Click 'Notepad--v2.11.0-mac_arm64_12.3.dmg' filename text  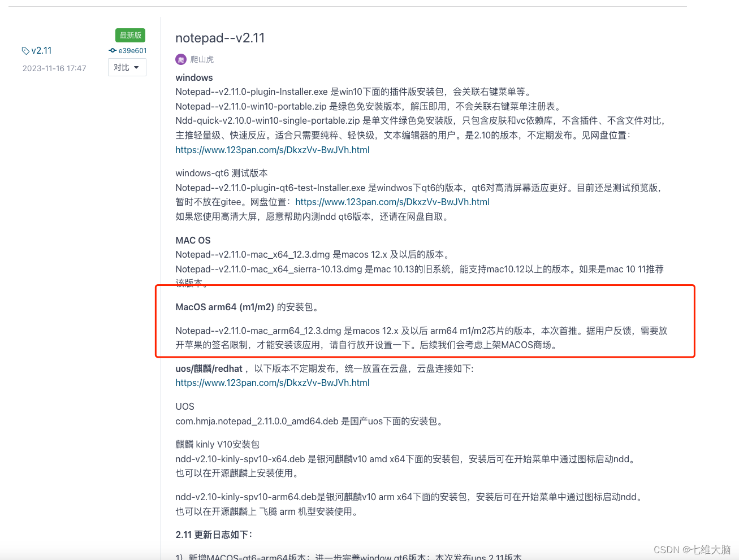(258, 331)
